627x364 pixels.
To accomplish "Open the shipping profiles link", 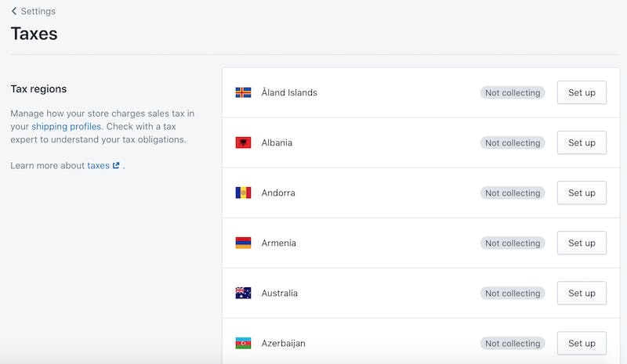I will (67, 127).
